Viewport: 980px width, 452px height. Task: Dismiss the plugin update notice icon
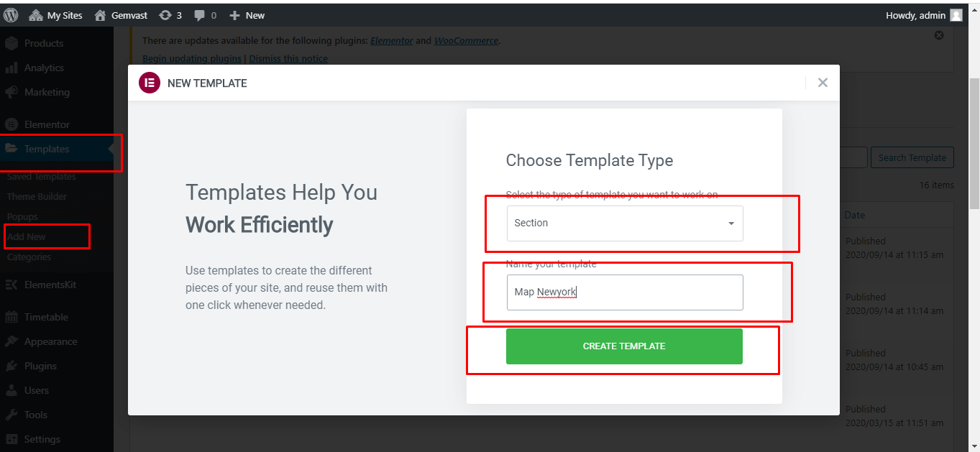click(939, 35)
